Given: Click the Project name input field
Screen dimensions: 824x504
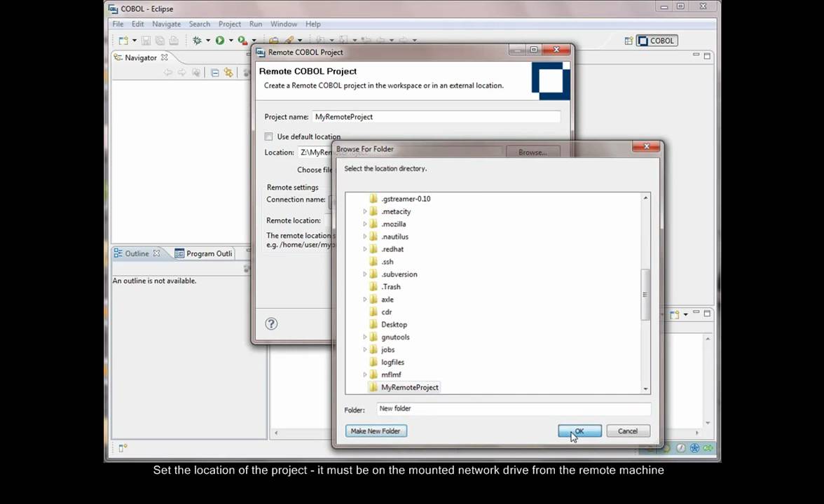Looking at the screenshot, I should [436, 116].
